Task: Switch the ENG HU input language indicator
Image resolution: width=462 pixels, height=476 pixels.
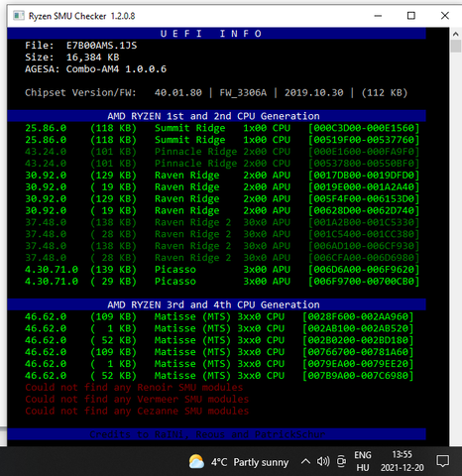Action: coord(363,461)
